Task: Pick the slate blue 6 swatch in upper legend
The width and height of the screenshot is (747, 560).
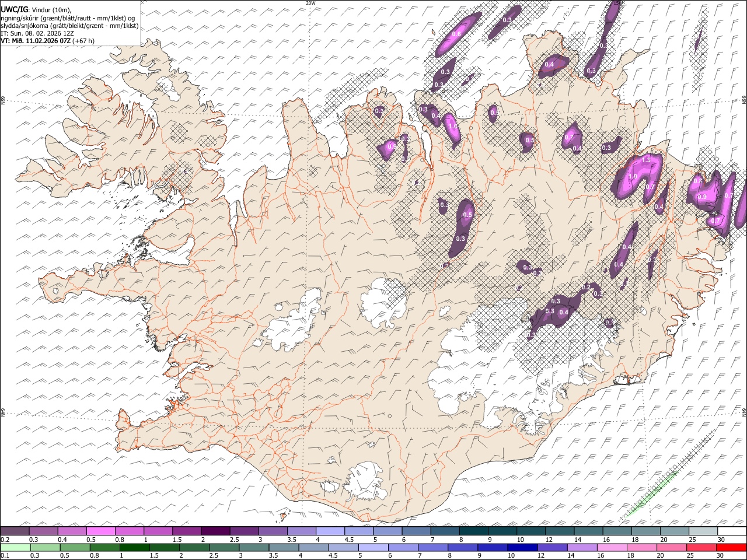Action: [x=416, y=531]
